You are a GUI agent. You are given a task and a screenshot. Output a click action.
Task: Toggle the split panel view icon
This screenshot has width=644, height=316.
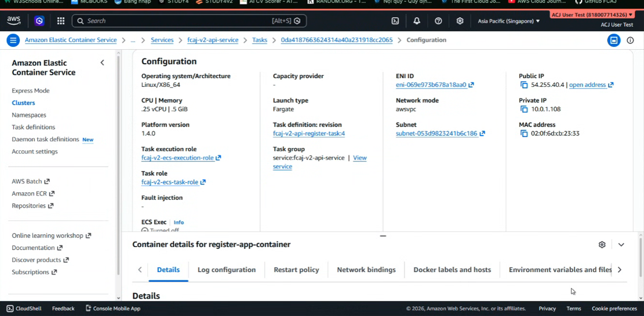click(x=614, y=40)
